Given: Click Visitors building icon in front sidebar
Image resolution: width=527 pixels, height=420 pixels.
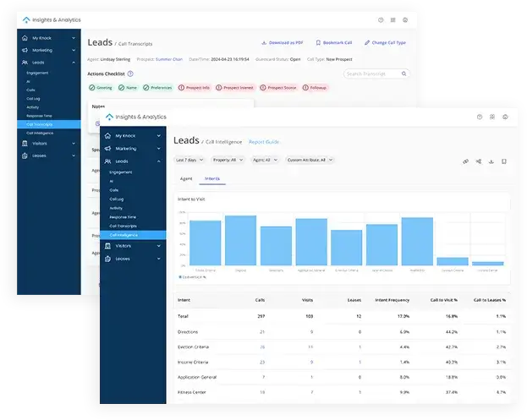Looking at the screenshot, I should pos(107,246).
